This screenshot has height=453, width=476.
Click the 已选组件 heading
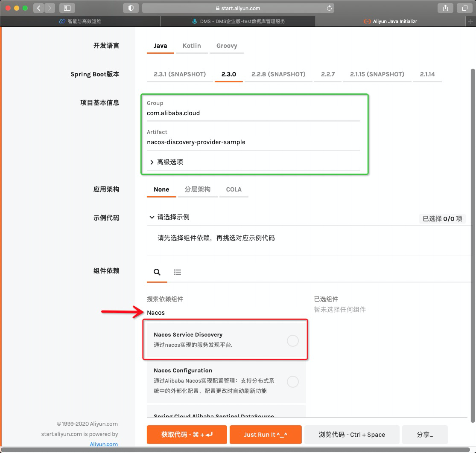click(326, 299)
